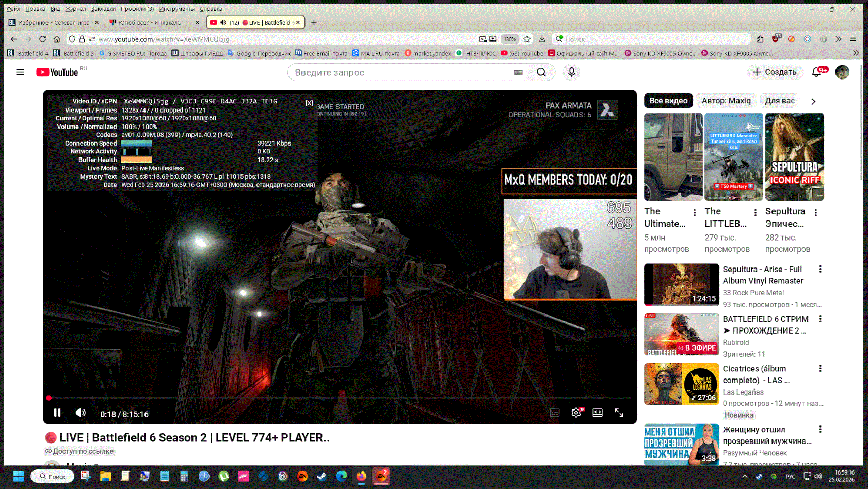868x489 pixels.
Task: Expand the bookmarks bar overflow chevron
Action: click(x=856, y=53)
